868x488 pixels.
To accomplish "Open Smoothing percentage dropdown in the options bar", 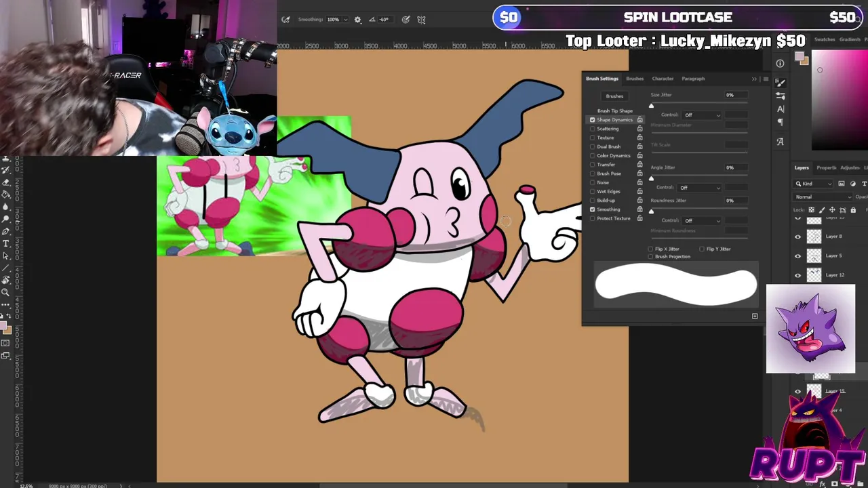I will 346,20.
